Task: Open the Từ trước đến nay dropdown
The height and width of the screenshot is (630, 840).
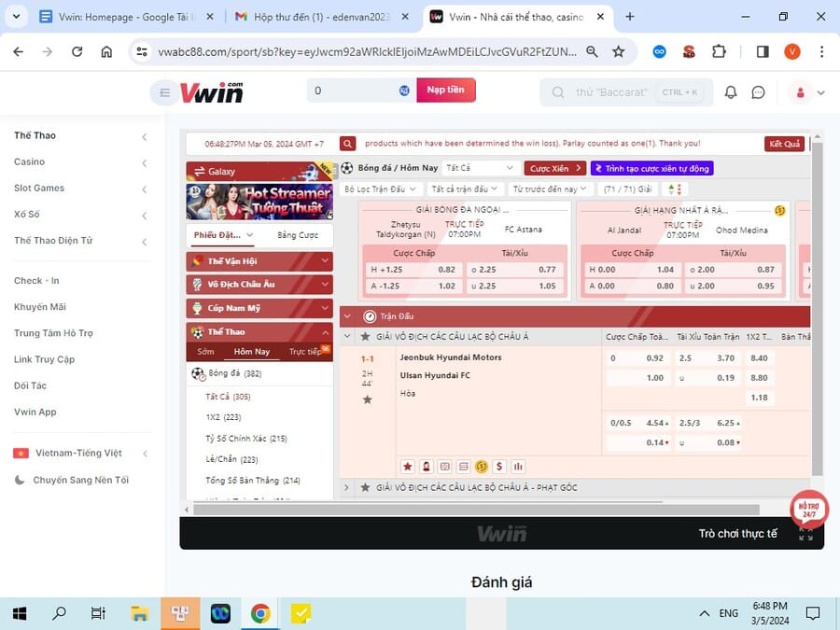Action: coord(550,189)
